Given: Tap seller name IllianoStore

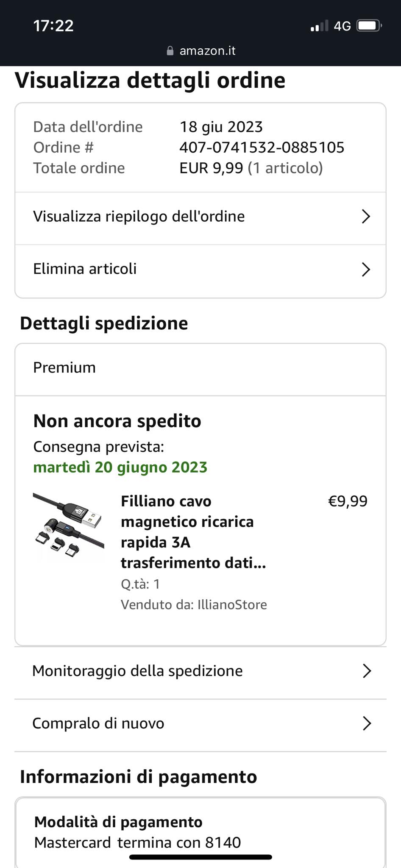Looking at the screenshot, I should (232, 604).
